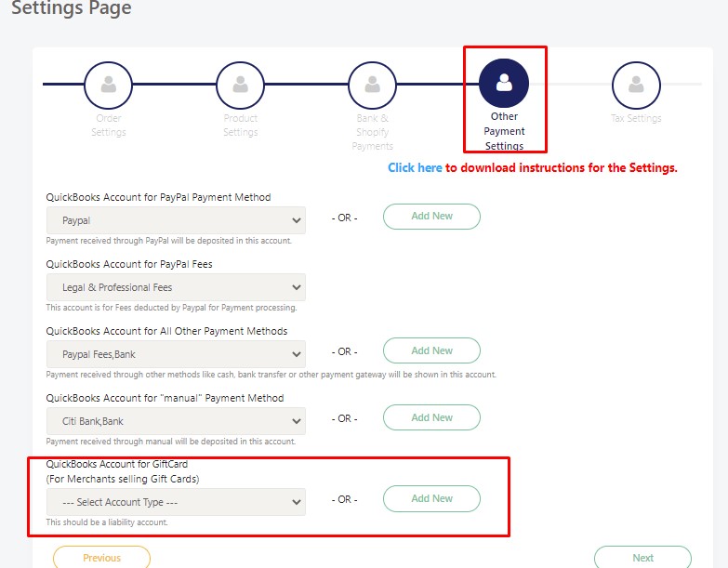728x568 pixels.
Task: Click Add New for GiftCard account
Action: point(431,498)
